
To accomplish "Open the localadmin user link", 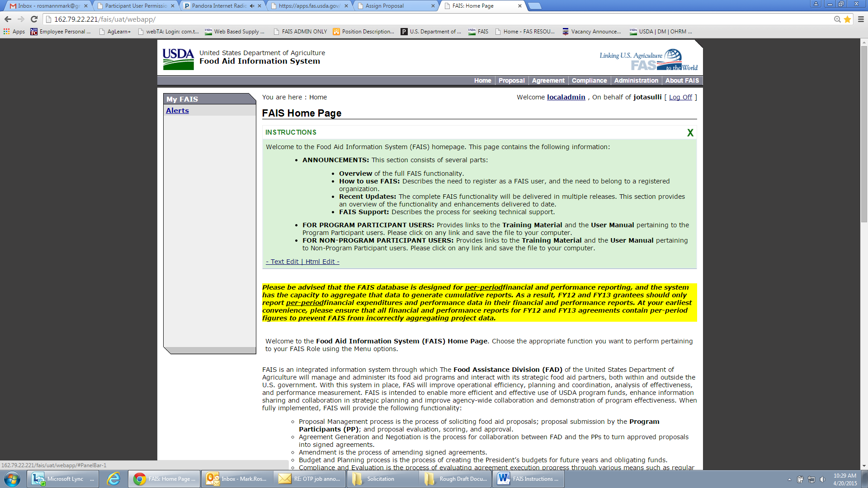I will coord(566,97).
